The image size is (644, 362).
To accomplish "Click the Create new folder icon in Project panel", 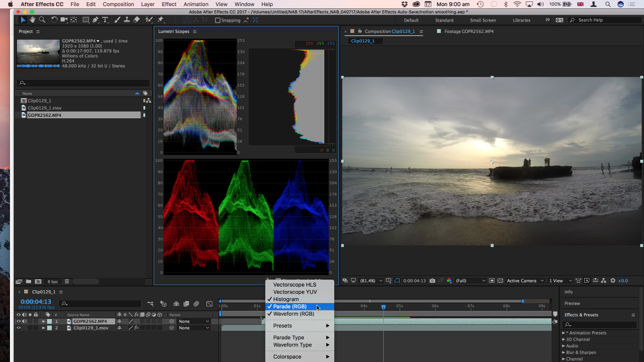I will [28, 281].
